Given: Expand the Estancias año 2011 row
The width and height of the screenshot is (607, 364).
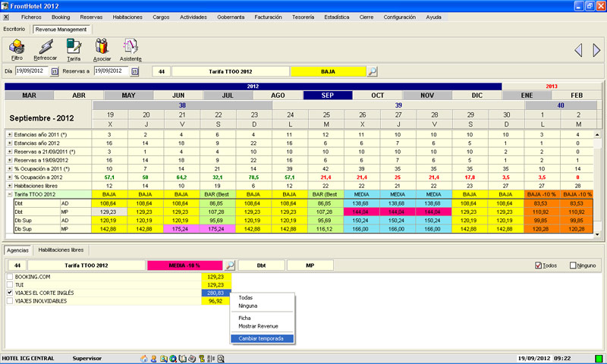Looking at the screenshot, I should click(10, 134).
